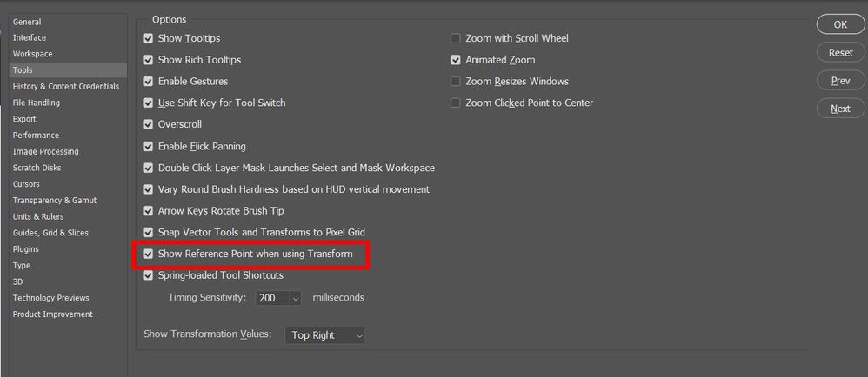Toggle Overscroll checkbox

coord(148,124)
